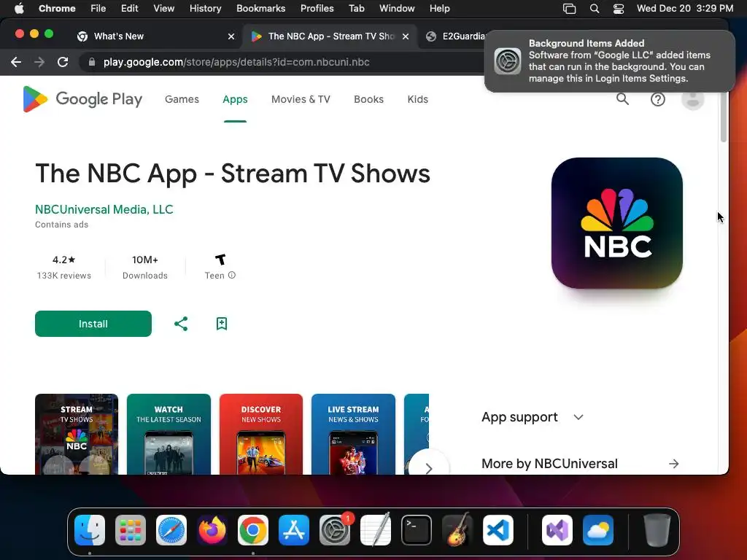Open Spotlight search in menu bar
Image resolution: width=747 pixels, height=560 pixels.
[594, 8]
